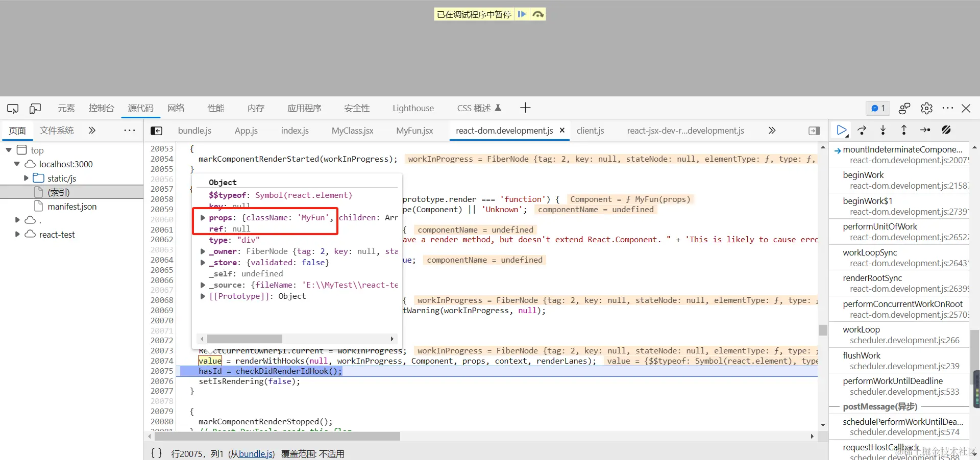Screen dimensions: 980x460
Task: Show more navigator tabs chevron
Action: click(92, 131)
